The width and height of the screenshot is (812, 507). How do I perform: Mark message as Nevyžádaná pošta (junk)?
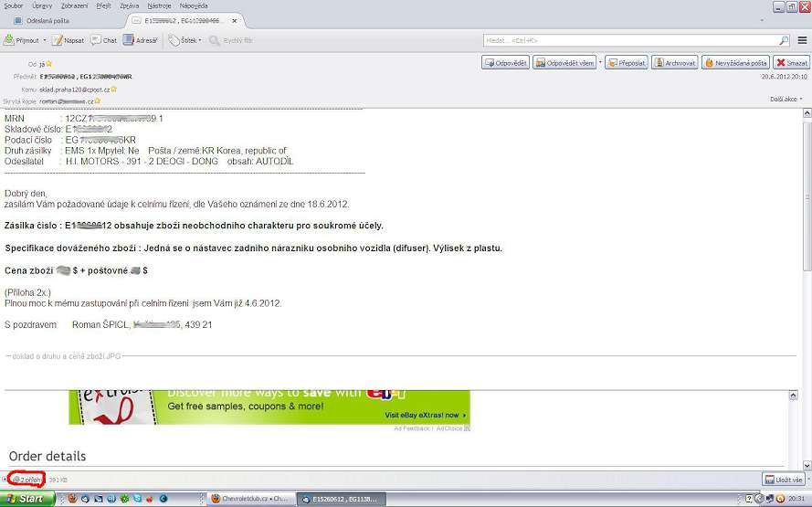735,63
